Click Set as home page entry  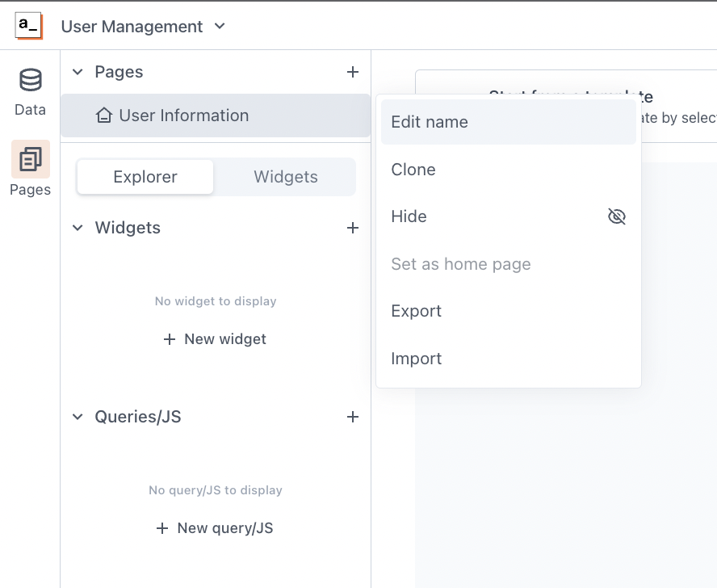click(509, 264)
